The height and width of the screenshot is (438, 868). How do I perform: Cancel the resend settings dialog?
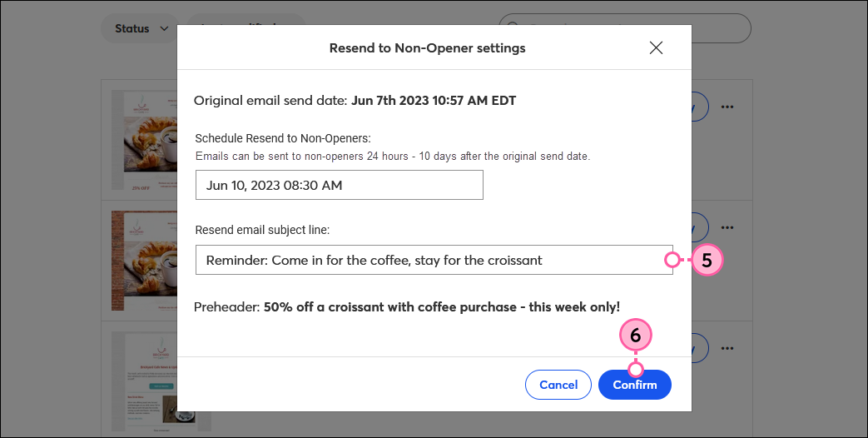(558, 385)
